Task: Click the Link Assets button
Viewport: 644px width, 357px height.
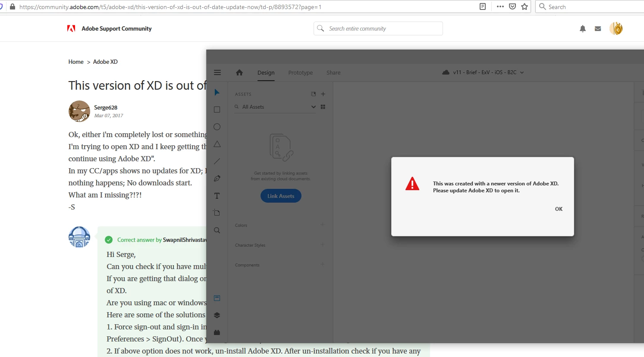Action: pos(281,196)
